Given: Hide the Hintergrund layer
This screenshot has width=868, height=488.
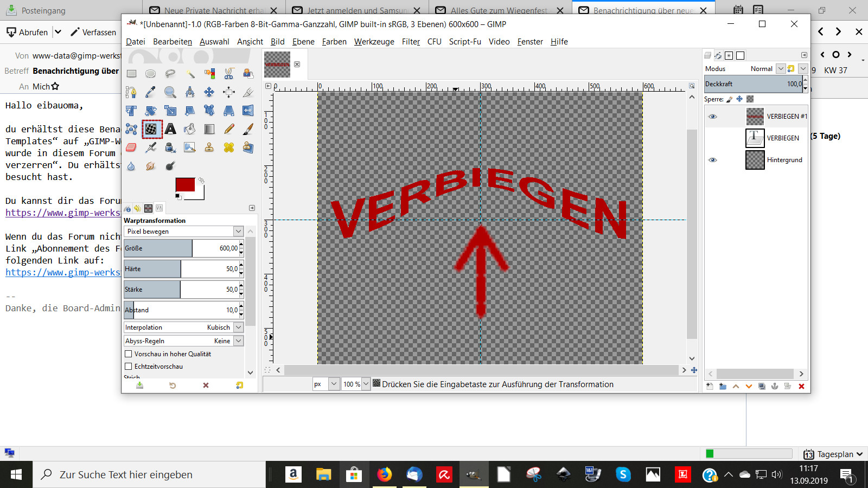Looking at the screenshot, I should (713, 160).
